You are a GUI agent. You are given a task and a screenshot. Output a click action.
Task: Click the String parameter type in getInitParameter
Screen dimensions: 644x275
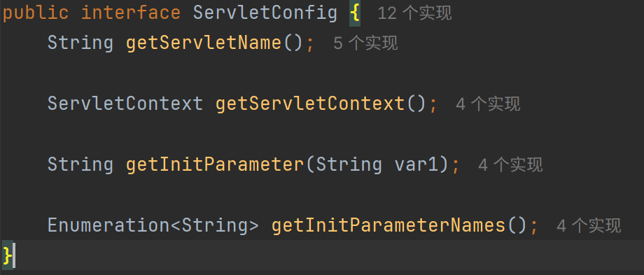pyautogui.click(x=349, y=164)
